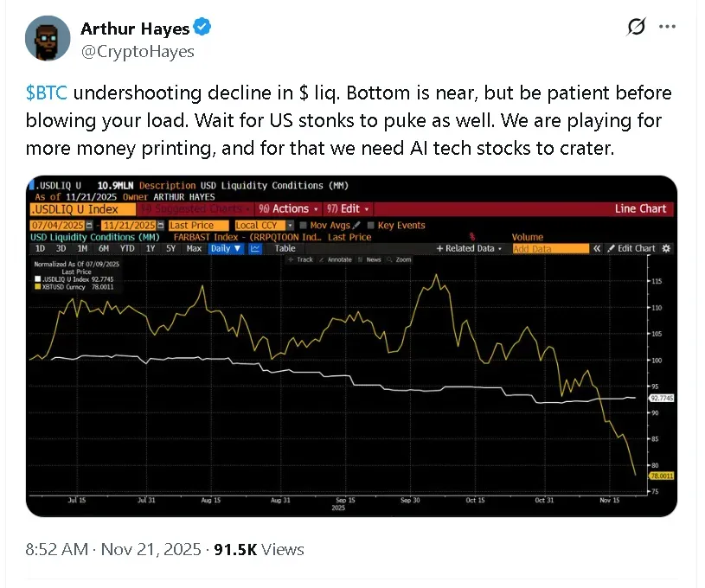Click the chart settings gear icon

[666, 248]
